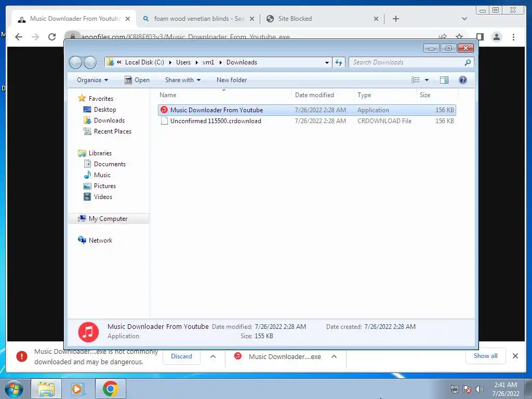Change view layout icon

coord(415,80)
